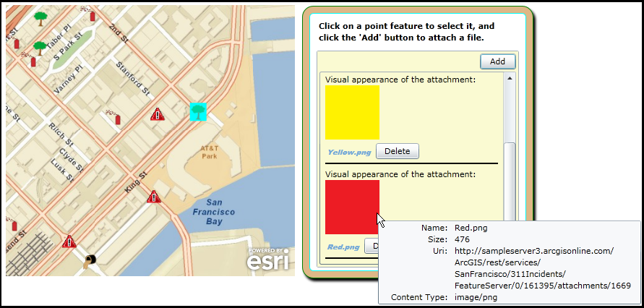The height and width of the screenshot is (308, 644).
Task: Click the Lusk St street label
Action: (61, 171)
